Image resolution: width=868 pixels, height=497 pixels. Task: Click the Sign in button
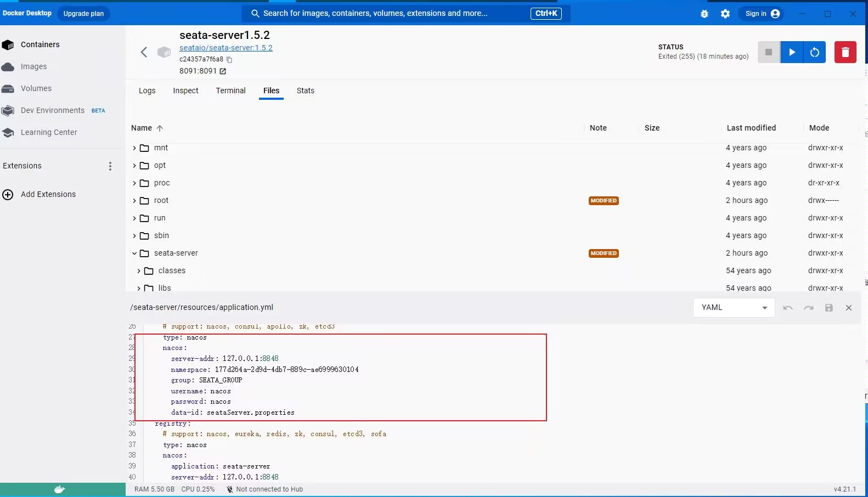tap(762, 14)
